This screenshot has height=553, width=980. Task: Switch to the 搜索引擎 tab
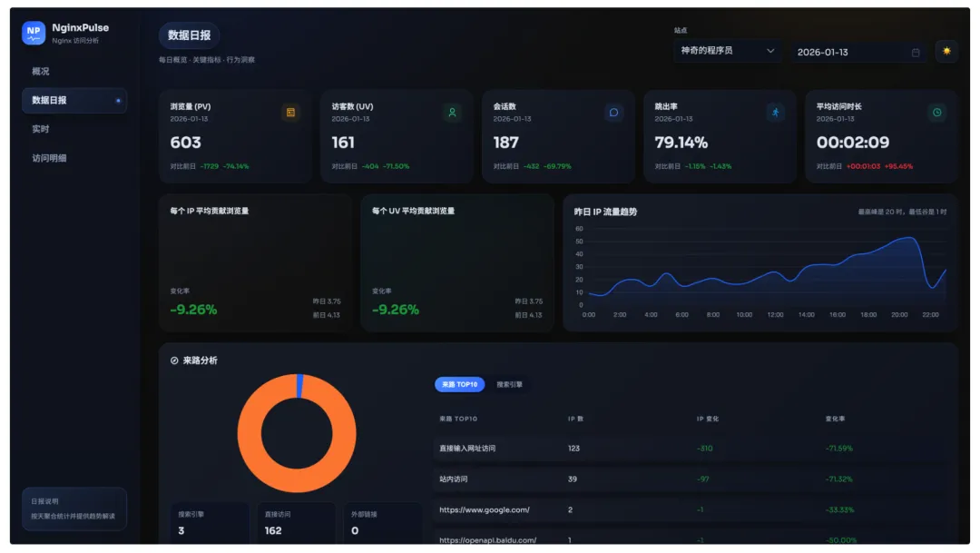coord(509,385)
